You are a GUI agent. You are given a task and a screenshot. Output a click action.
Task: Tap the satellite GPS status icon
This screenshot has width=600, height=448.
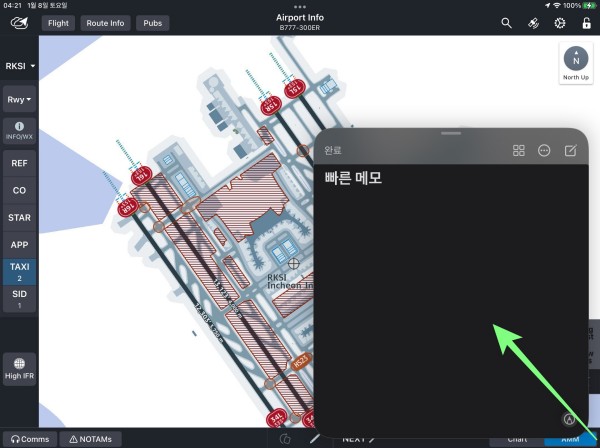(x=534, y=22)
